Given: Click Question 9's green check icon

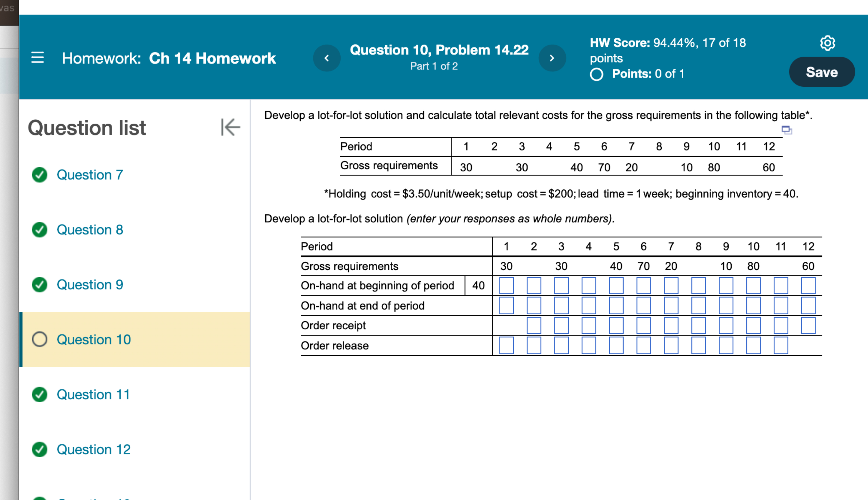Looking at the screenshot, I should click(40, 284).
